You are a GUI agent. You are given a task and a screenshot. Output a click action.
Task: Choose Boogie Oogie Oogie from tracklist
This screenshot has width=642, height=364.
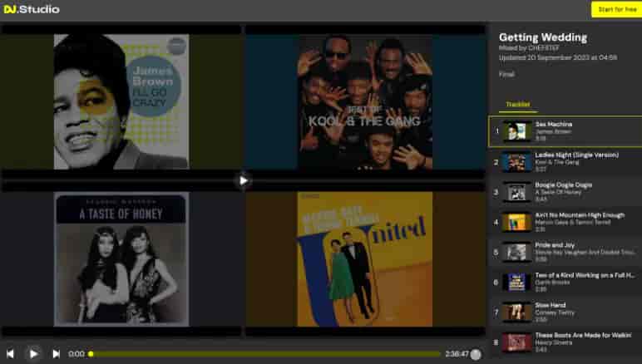[565, 191]
